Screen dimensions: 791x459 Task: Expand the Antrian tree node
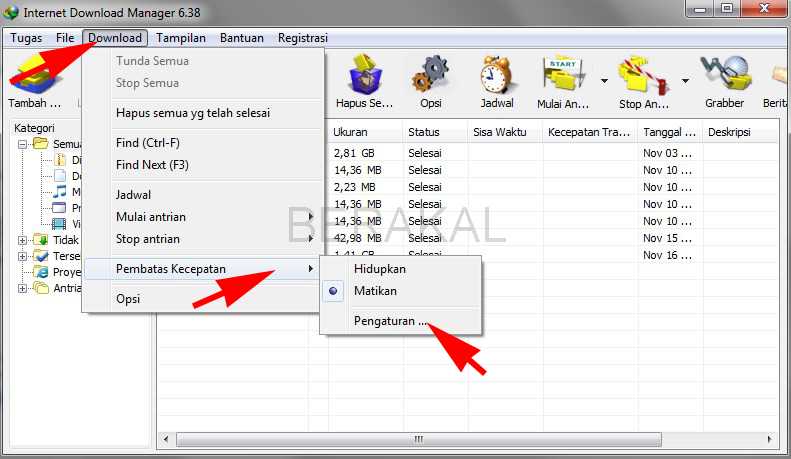point(22,289)
